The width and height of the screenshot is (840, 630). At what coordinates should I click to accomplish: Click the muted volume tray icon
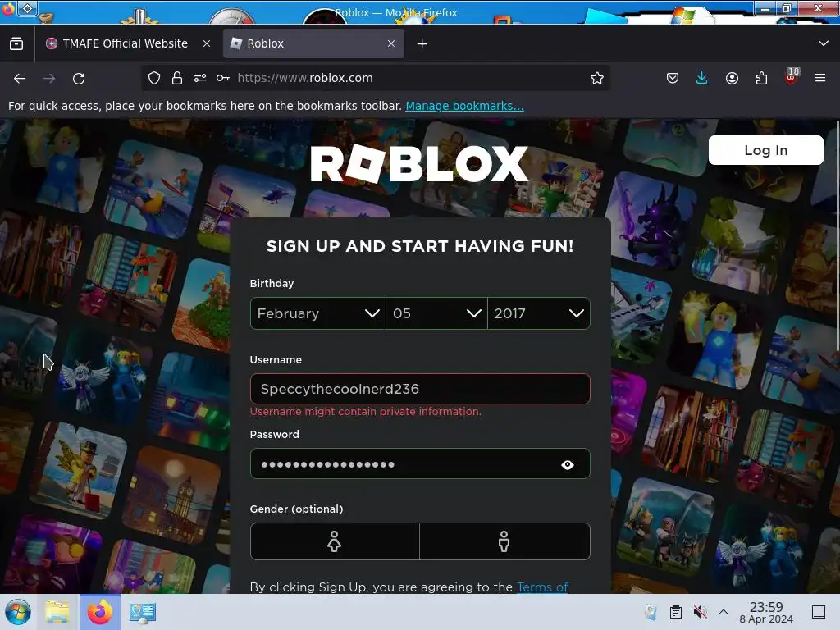click(x=700, y=612)
